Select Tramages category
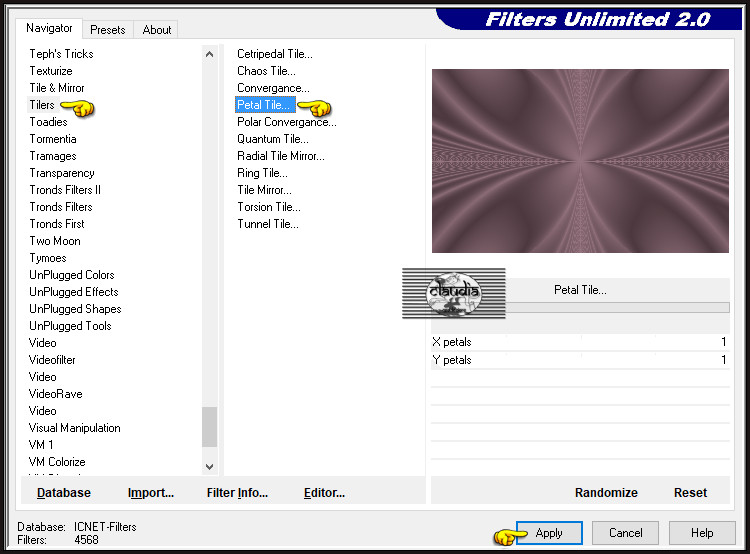 [x=53, y=156]
